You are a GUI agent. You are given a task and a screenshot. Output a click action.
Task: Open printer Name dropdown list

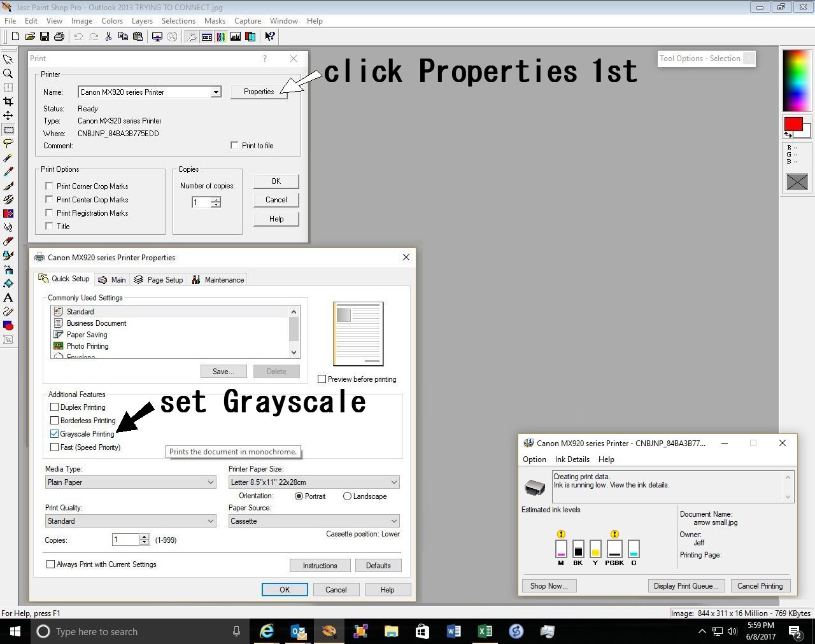click(x=216, y=92)
